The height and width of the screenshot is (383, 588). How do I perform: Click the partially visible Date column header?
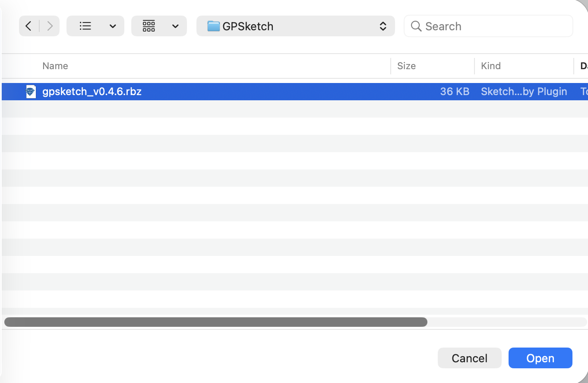point(582,66)
